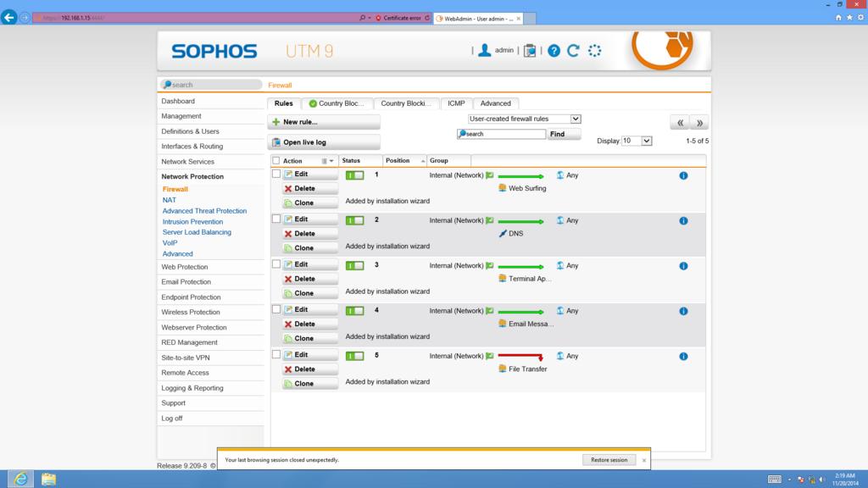Check the box for rule 3
The image size is (868, 488).
point(276,264)
